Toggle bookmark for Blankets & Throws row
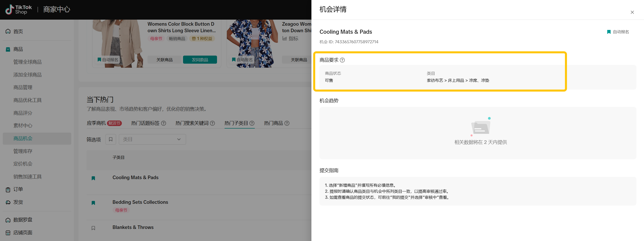Viewport: 644px width, 241px height. click(x=93, y=228)
